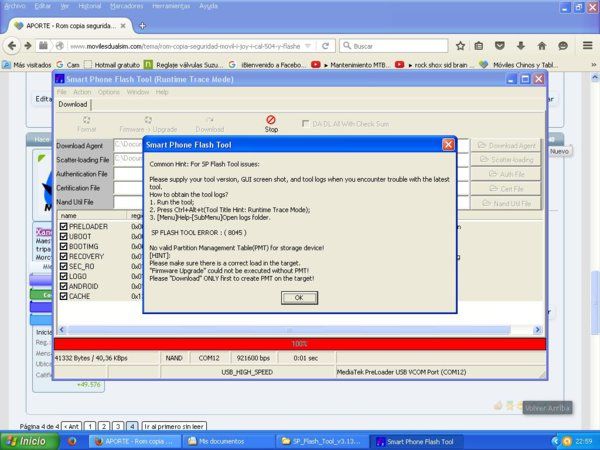Go to forum page 1 link
The width and height of the screenshot is (600, 450).
90,426
